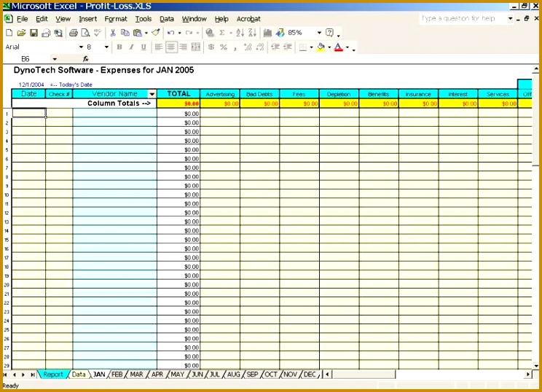Go to the last sheet tab arrow
542x392 pixels.
pyautogui.click(x=32, y=375)
